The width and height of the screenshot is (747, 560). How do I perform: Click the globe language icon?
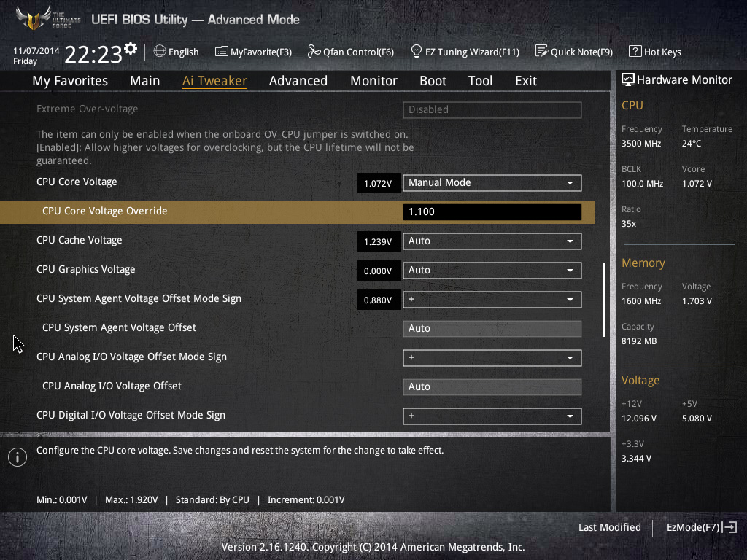click(160, 51)
